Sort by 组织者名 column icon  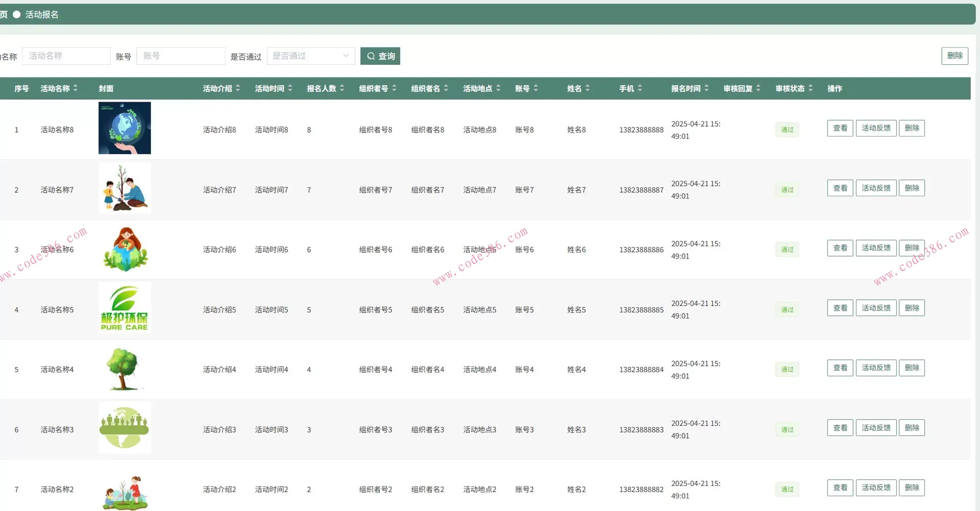(446, 88)
